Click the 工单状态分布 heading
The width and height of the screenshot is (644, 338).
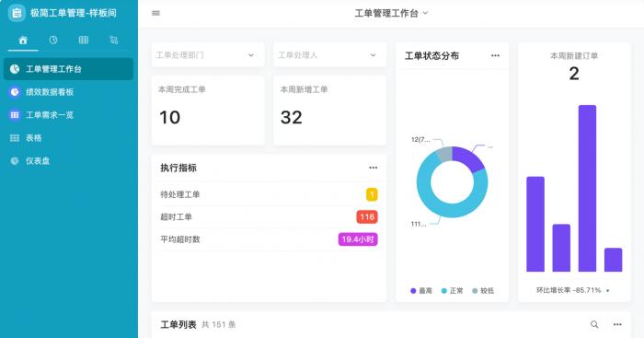431,55
